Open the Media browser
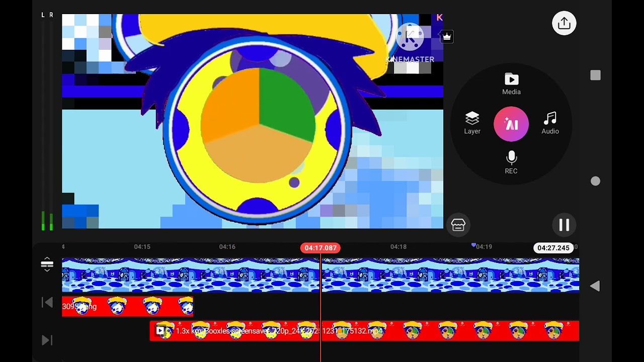The height and width of the screenshot is (362, 644). point(511,84)
